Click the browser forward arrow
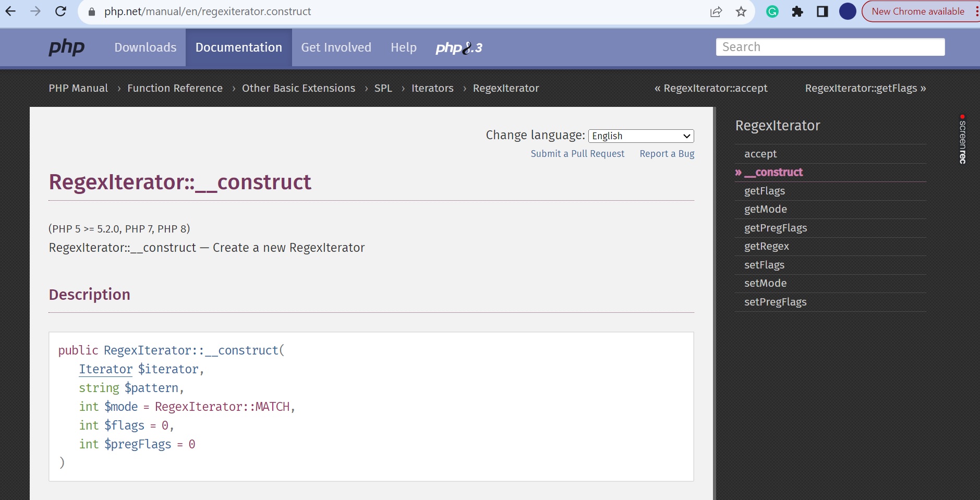Image resolution: width=980 pixels, height=500 pixels. (35, 11)
